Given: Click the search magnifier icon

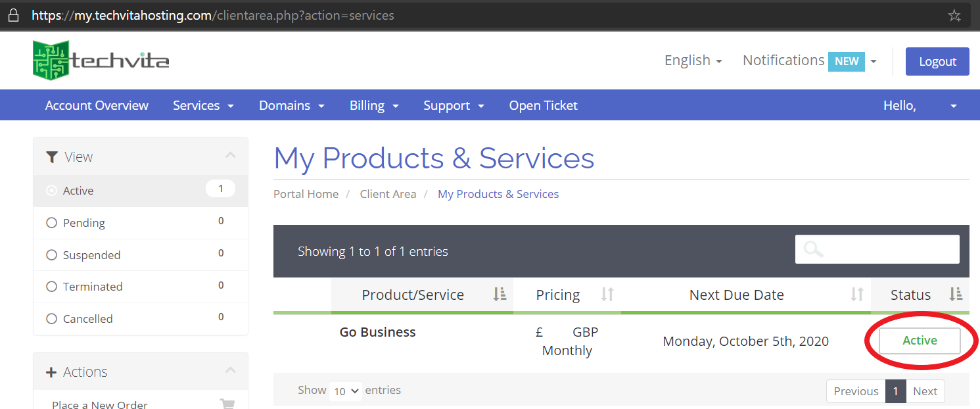Looking at the screenshot, I should (813, 249).
